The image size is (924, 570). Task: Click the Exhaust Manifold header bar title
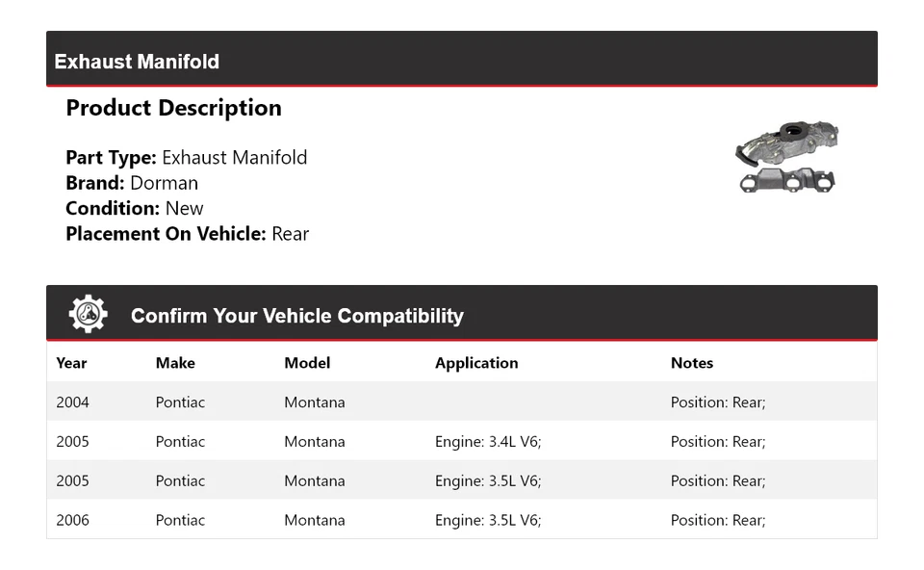pyautogui.click(x=137, y=62)
